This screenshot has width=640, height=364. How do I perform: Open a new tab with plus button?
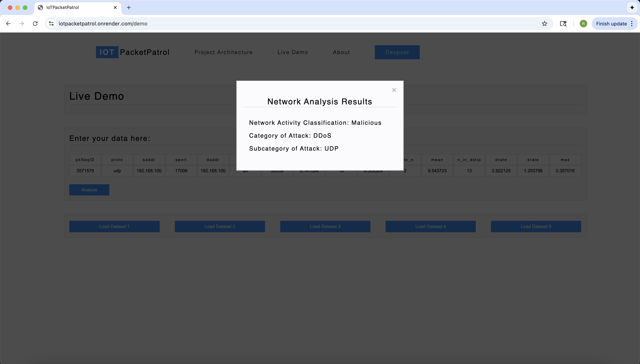[129, 7]
